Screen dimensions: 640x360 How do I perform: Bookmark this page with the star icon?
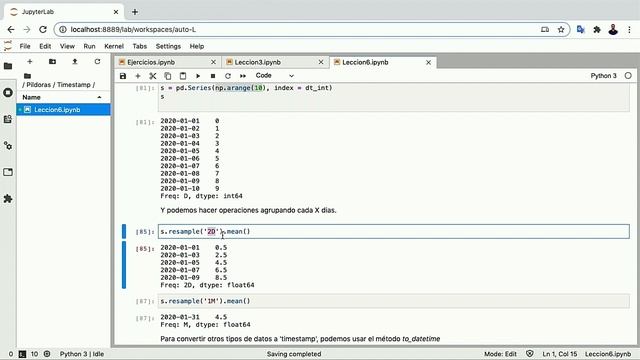point(561,29)
